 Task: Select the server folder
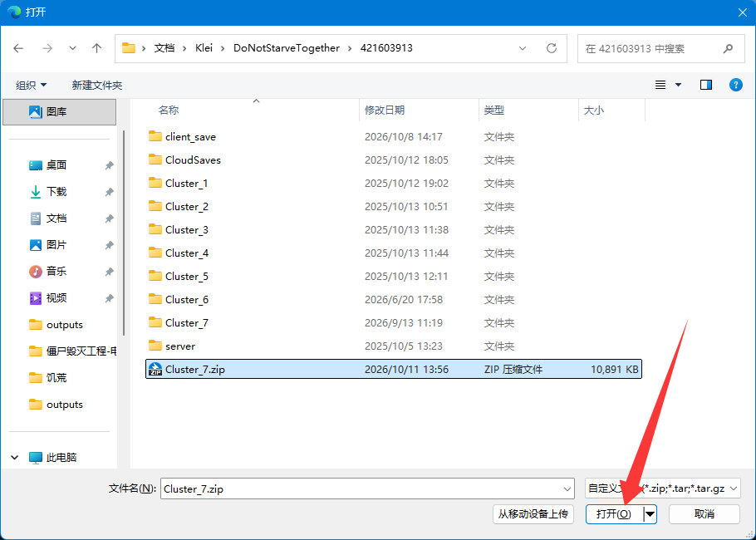pyautogui.click(x=394, y=346)
